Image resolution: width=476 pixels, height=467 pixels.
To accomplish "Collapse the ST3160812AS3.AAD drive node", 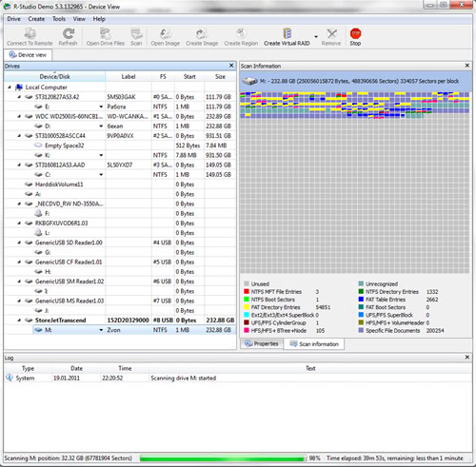I will click(x=19, y=165).
